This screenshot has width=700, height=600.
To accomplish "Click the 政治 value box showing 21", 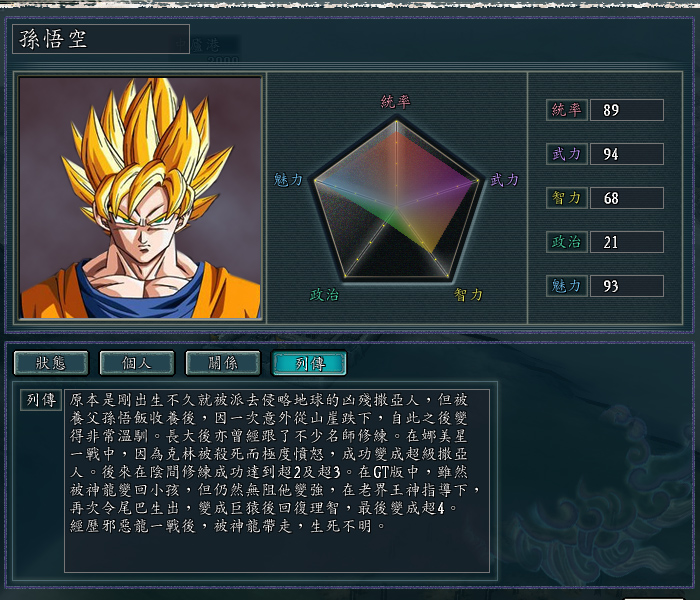I will [x=627, y=242].
